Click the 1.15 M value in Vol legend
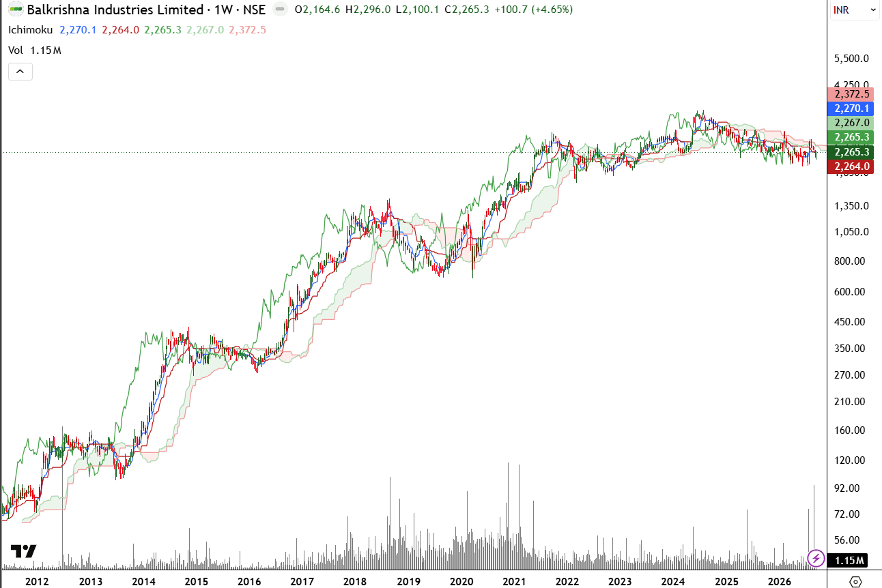882x588 pixels. coord(46,50)
